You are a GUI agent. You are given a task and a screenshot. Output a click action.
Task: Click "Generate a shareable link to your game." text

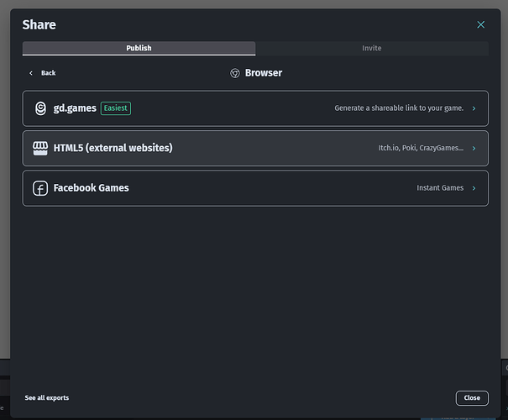click(x=399, y=108)
